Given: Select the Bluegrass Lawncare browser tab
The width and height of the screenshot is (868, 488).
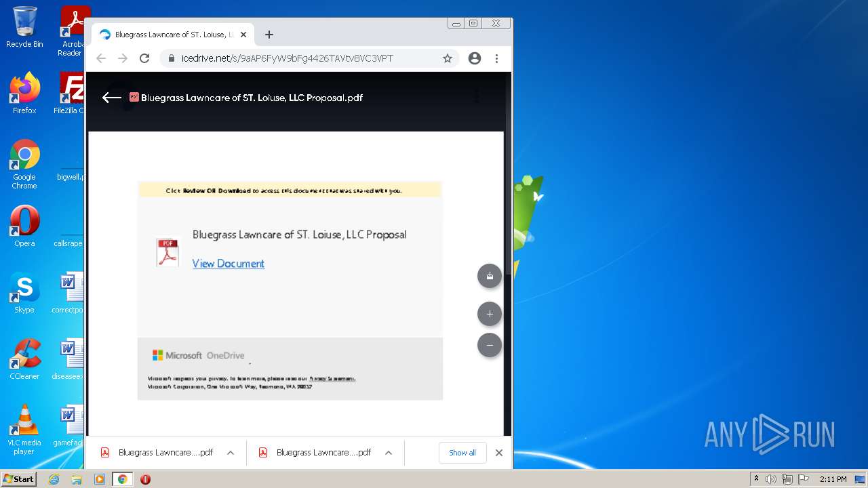Looking at the screenshot, I should pos(173,35).
